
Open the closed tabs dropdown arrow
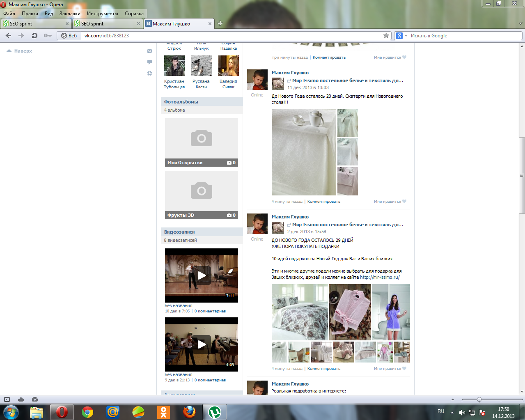pyautogui.click(x=521, y=23)
